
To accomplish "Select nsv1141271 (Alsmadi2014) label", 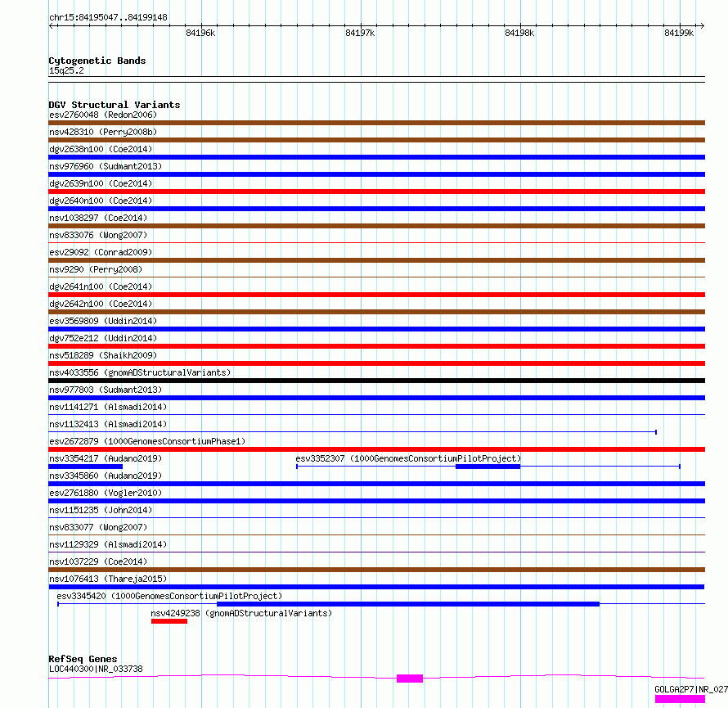I will pyautogui.click(x=108, y=407).
